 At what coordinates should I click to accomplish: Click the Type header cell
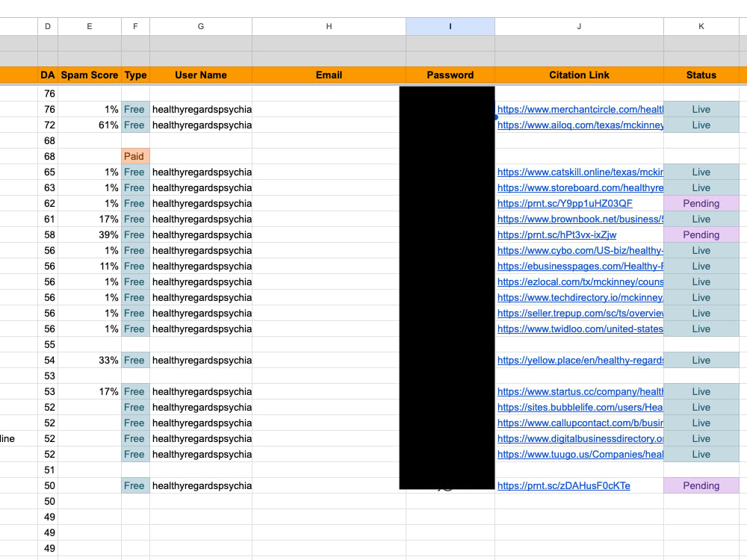[135, 75]
